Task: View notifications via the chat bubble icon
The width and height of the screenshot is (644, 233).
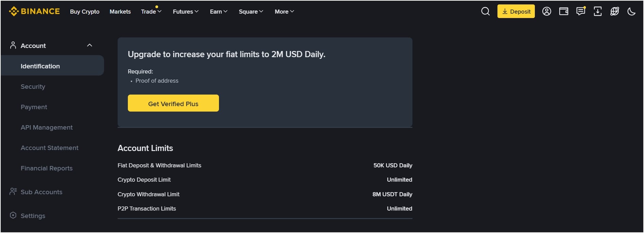Action: 580,11
